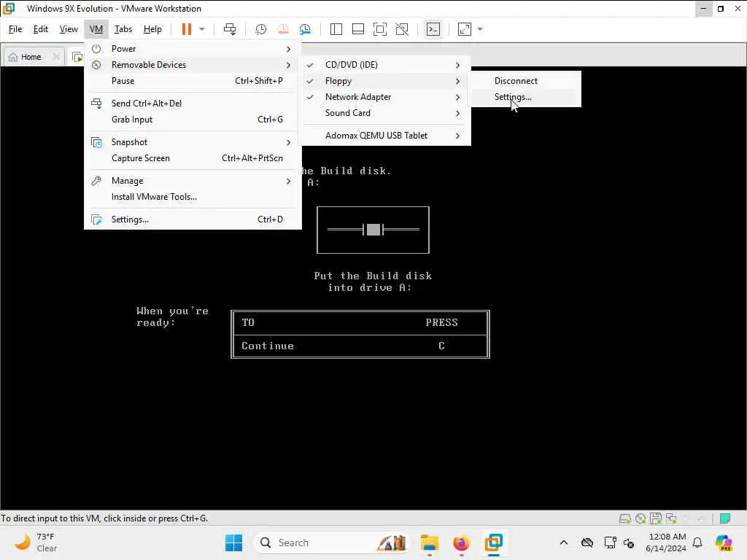Screen dimensions: 747x560
Task: Expand the Adomax QEMU USB Tablet submenu
Action: [x=386, y=136]
